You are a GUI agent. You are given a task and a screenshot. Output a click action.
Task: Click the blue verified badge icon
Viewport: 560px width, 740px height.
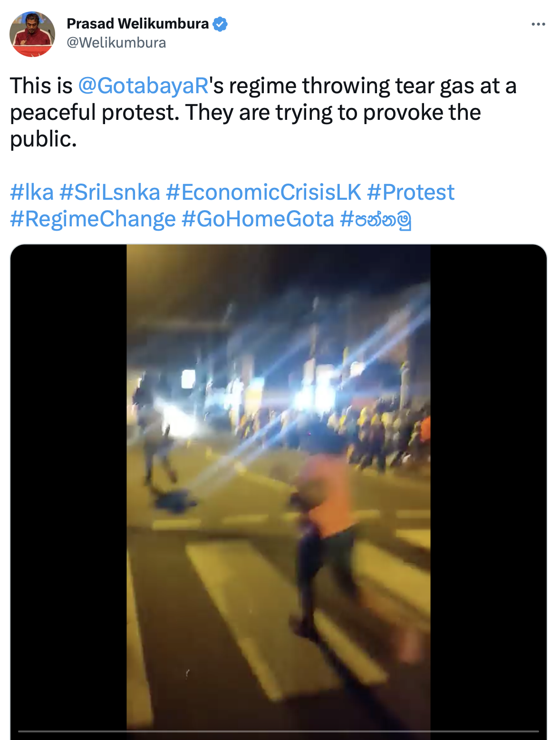click(x=220, y=24)
